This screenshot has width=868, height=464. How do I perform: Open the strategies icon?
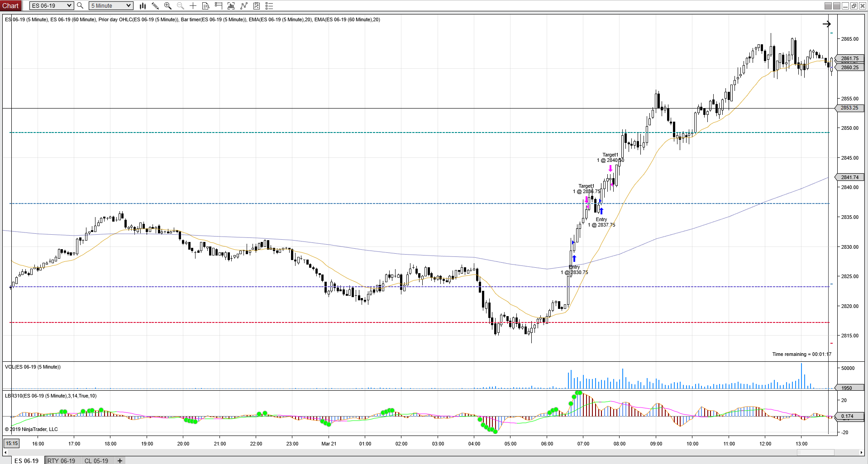tap(257, 5)
